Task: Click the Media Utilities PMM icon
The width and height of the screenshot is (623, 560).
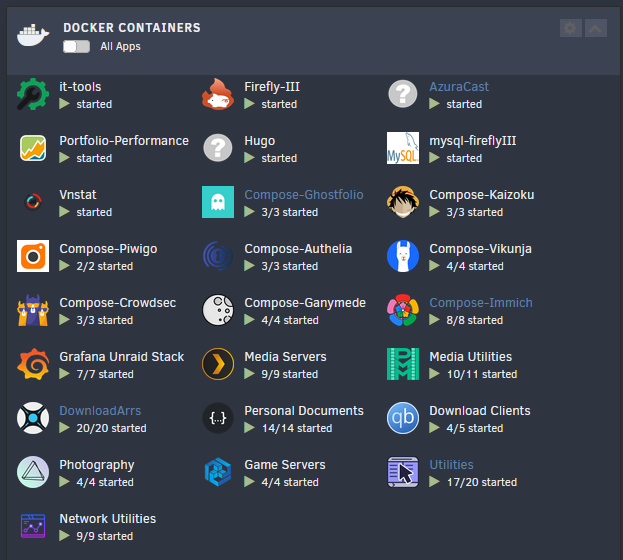Action: pos(403,364)
